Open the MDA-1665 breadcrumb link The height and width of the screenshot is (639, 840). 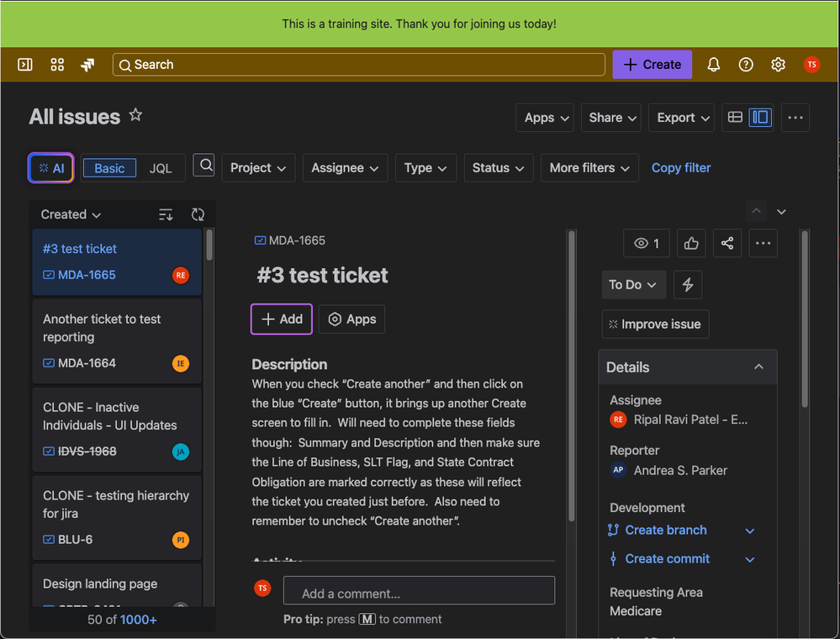pos(297,240)
